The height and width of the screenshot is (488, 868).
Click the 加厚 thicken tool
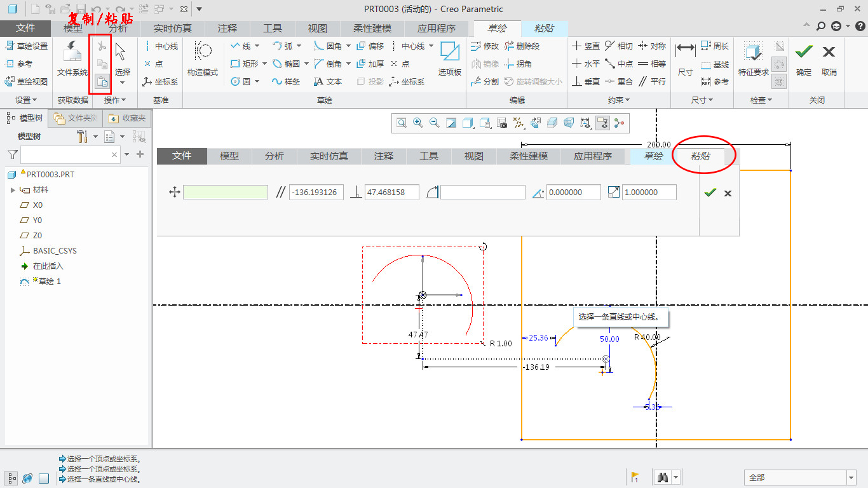click(370, 64)
